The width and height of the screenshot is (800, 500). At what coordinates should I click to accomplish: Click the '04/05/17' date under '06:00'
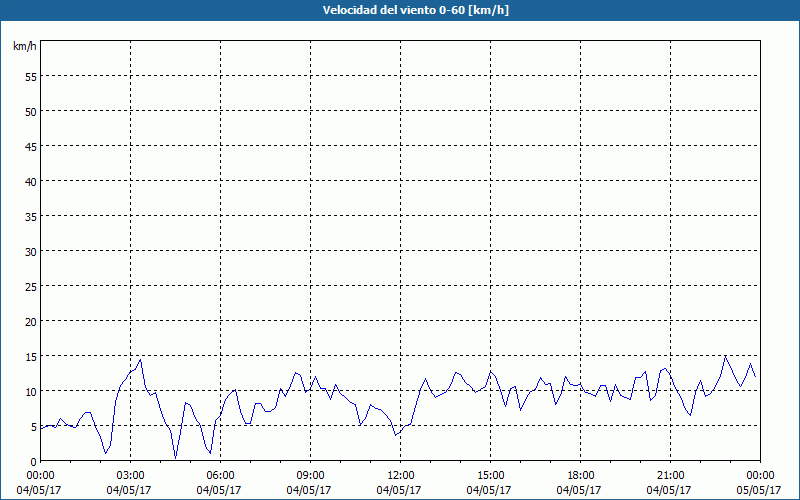pyautogui.click(x=219, y=490)
